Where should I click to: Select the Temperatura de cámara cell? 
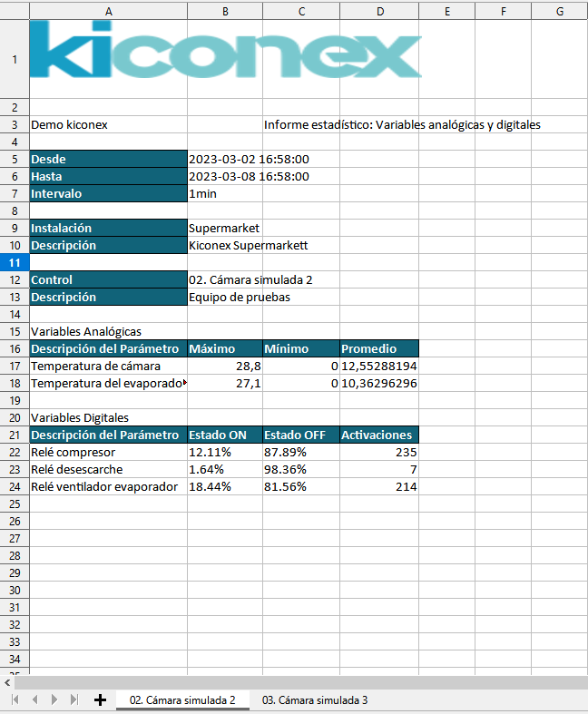[x=108, y=367]
